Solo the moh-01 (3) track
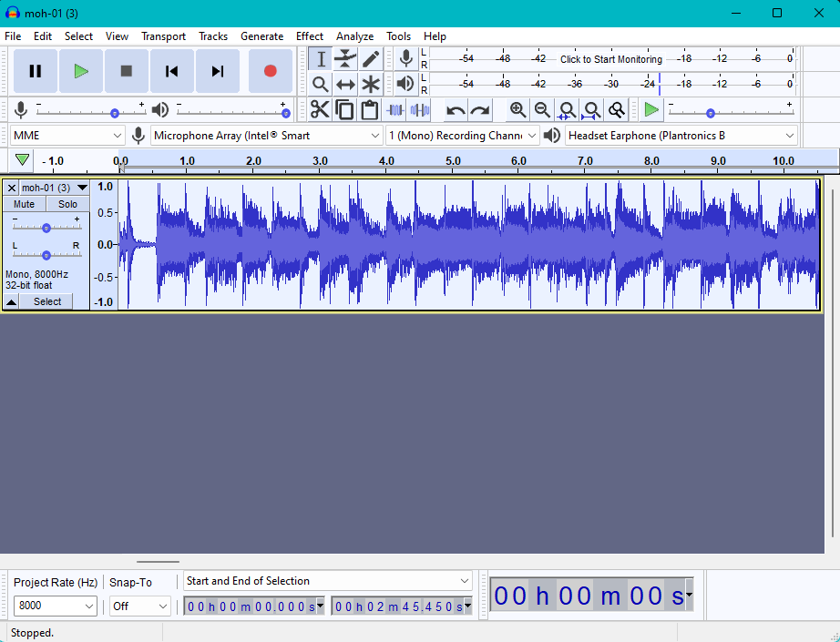This screenshot has height=642, width=840. 67,204
